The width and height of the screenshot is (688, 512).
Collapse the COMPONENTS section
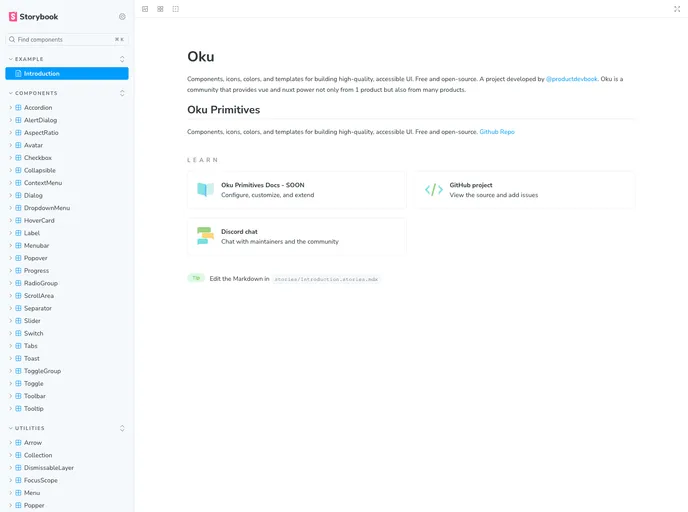click(36, 93)
